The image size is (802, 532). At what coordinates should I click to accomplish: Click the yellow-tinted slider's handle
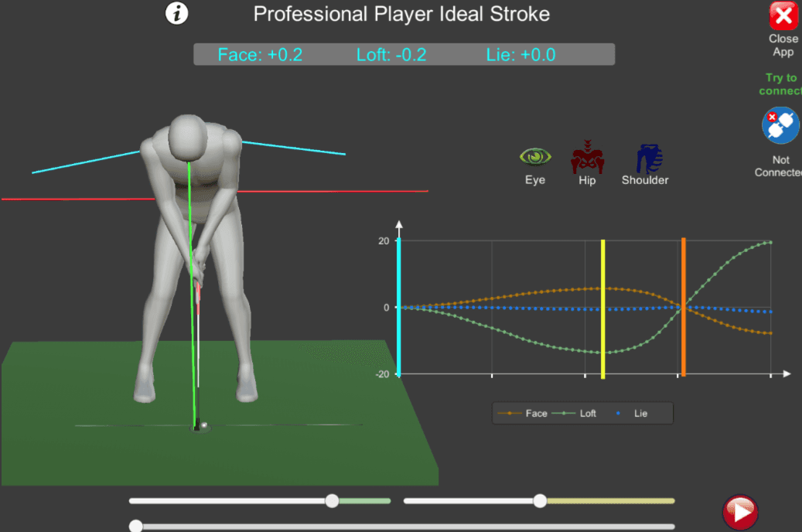[540, 501]
